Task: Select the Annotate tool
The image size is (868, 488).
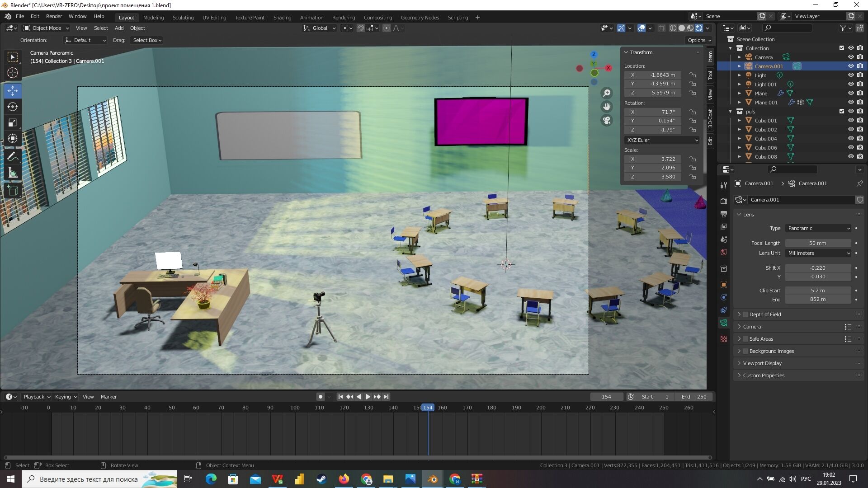Action: pyautogui.click(x=13, y=157)
